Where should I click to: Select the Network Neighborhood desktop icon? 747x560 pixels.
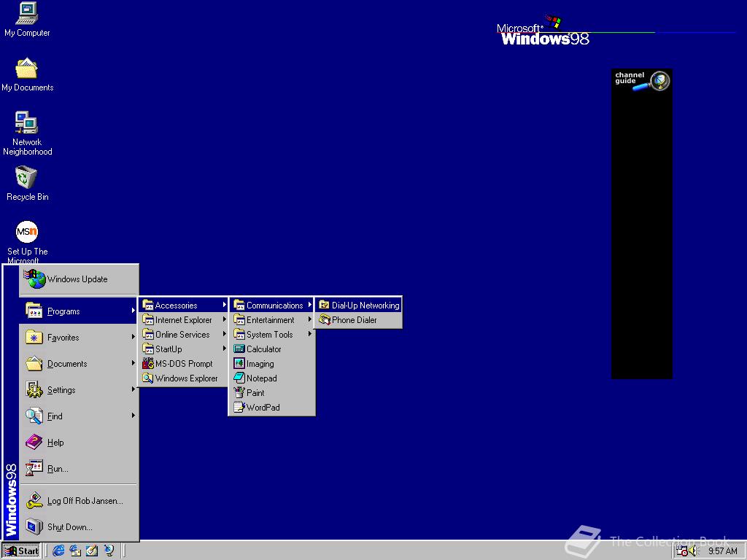click(x=27, y=133)
